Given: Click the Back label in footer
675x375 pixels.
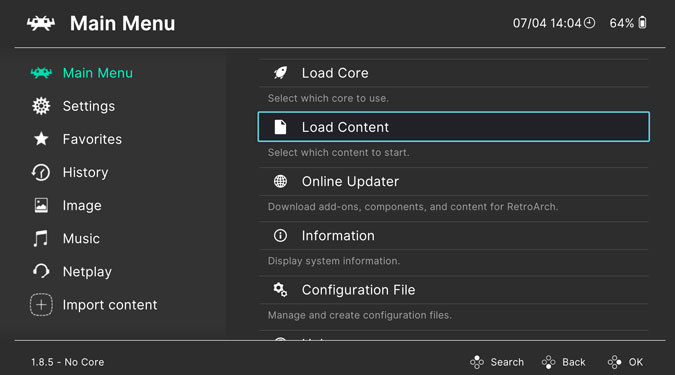Looking at the screenshot, I should 574,362.
